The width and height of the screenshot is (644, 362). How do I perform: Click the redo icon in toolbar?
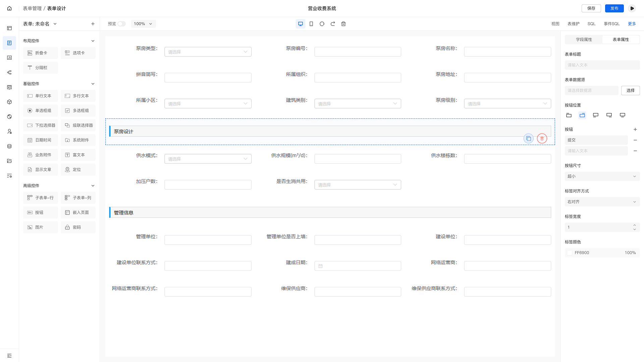click(333, 24)
